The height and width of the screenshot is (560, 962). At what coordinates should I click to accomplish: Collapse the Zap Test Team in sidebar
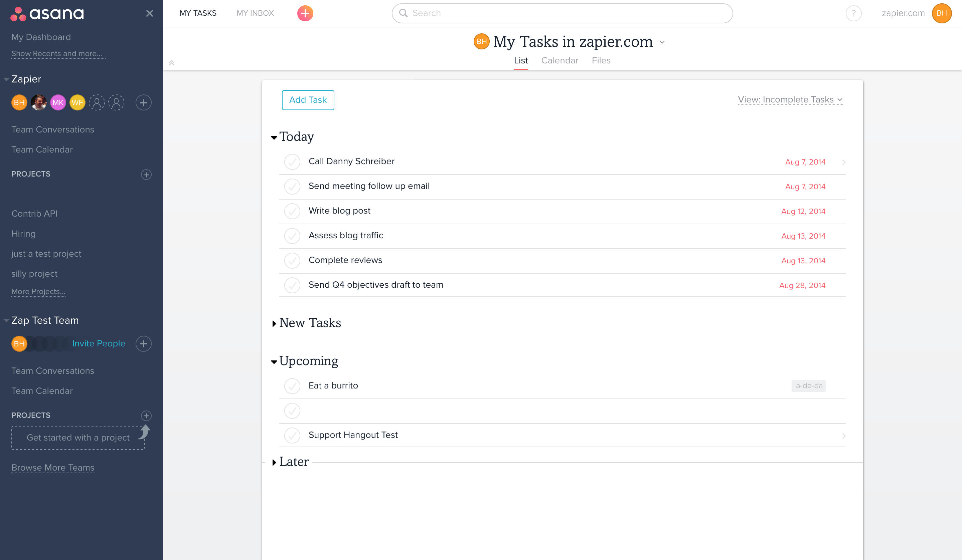click(x=6, y=320)
